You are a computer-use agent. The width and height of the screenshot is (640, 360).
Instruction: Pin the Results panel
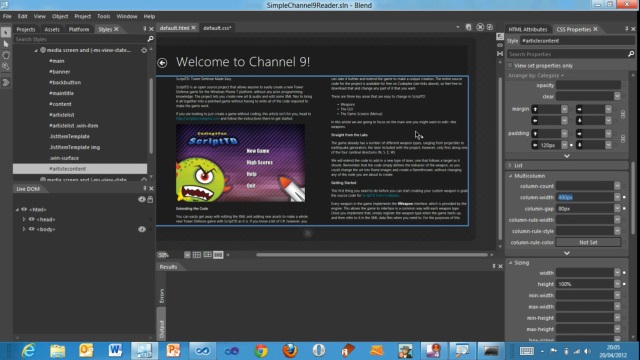tap(494, 266)
